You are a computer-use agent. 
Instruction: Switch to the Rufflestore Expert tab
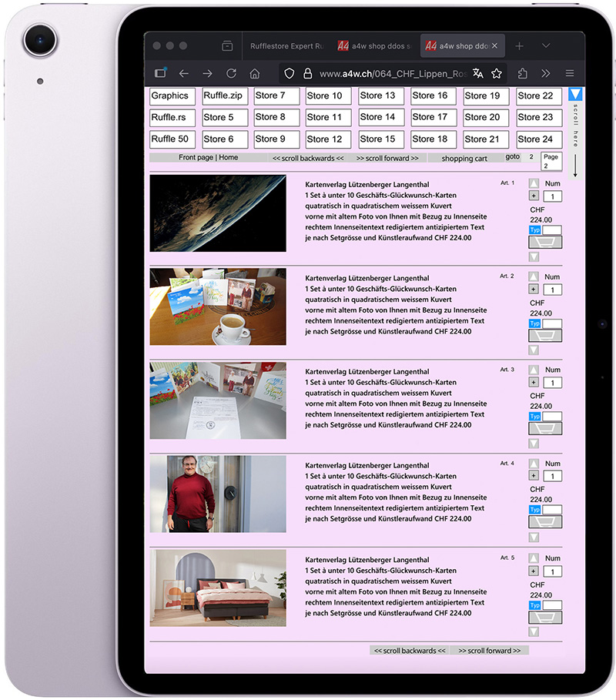point(286,46)
